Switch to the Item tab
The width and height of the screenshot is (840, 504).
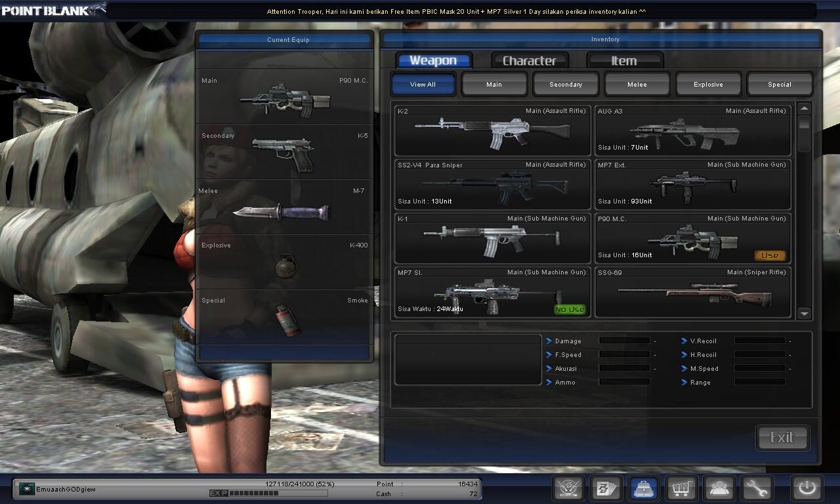tap(624, 60)
